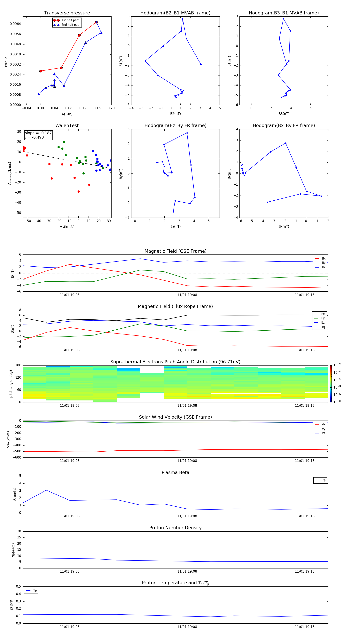
Task: Click the 'Hodogram(Bx_By FR frame)' title
Action: (x=284, y=125)
